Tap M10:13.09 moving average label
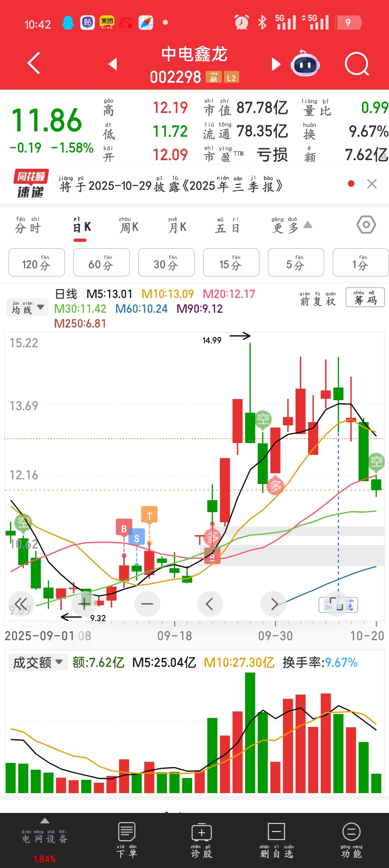The image size is (389, 868). pos(168,294)
